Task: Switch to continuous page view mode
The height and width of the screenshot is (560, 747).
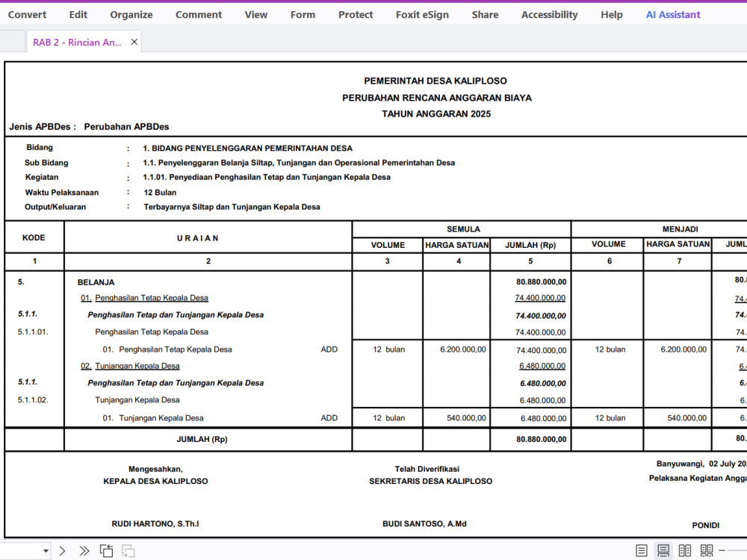Action: [663, 551]
